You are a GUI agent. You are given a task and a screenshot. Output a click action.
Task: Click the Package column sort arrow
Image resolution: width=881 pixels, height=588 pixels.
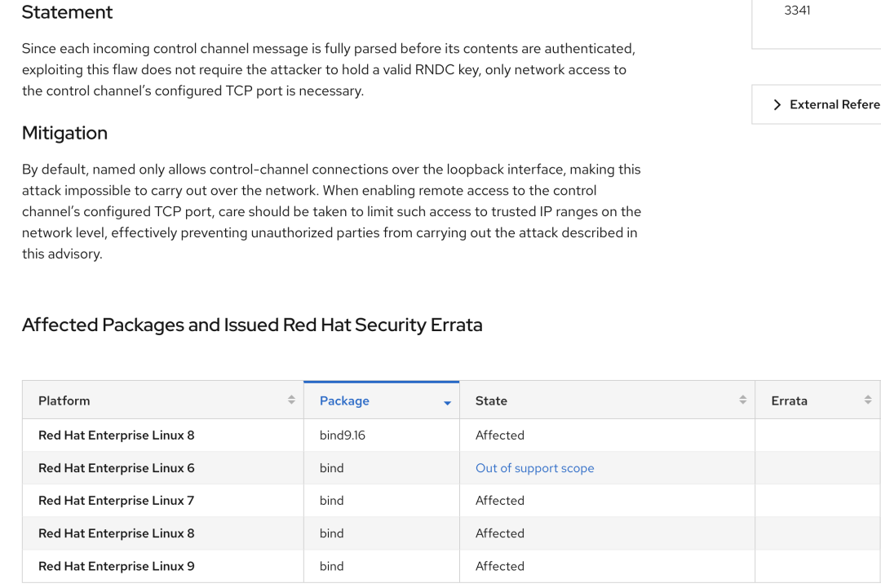pos(447,402)
